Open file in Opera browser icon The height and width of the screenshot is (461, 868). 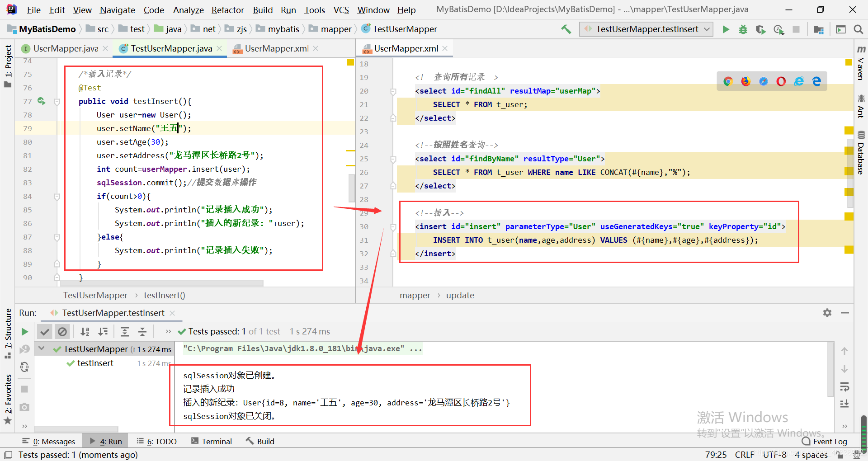781,81
